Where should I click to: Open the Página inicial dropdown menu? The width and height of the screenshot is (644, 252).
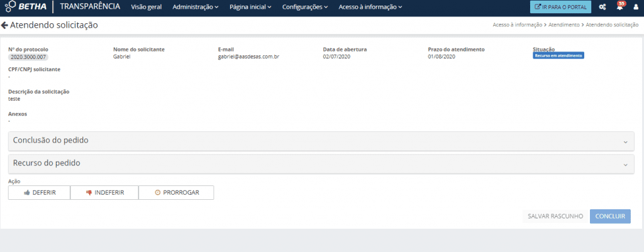coord(250,8)
